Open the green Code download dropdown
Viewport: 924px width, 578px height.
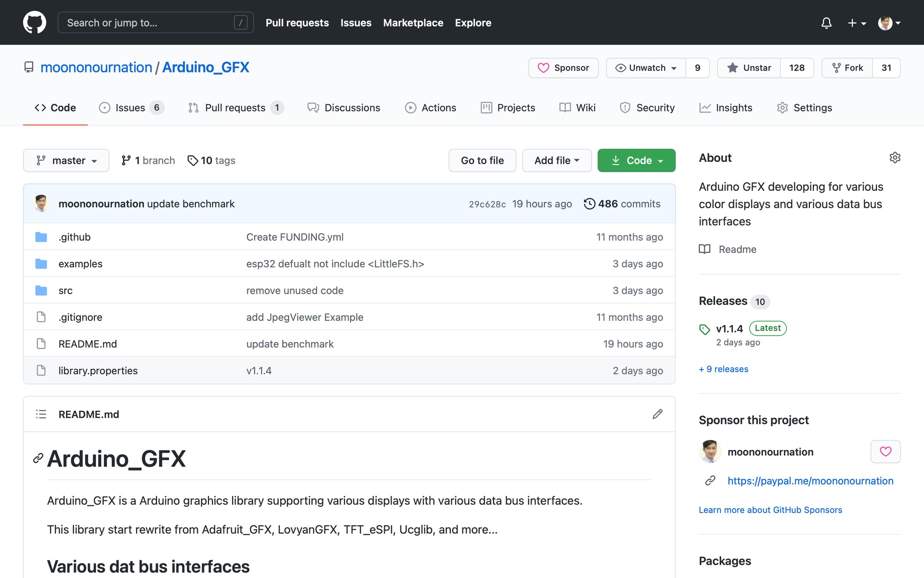tap(636, 160)
